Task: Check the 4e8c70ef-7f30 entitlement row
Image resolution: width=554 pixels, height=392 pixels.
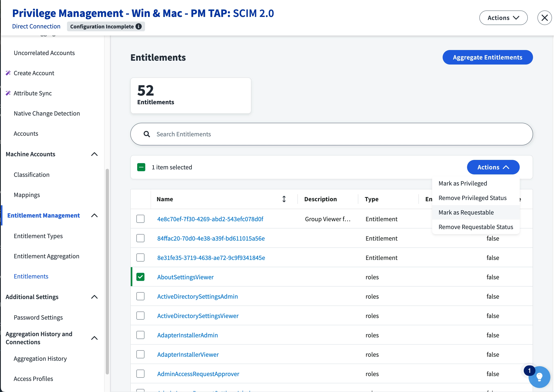Action: 140,219
